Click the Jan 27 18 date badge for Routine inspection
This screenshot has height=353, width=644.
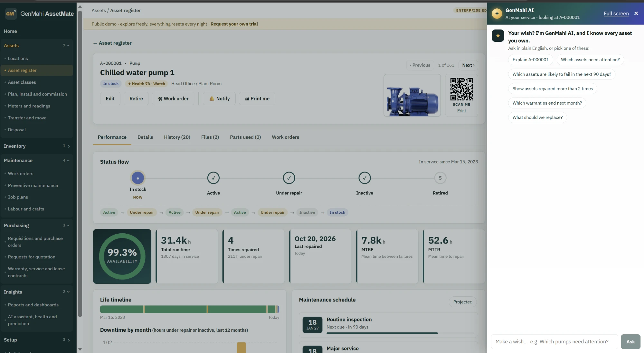(x=312, y=324)
